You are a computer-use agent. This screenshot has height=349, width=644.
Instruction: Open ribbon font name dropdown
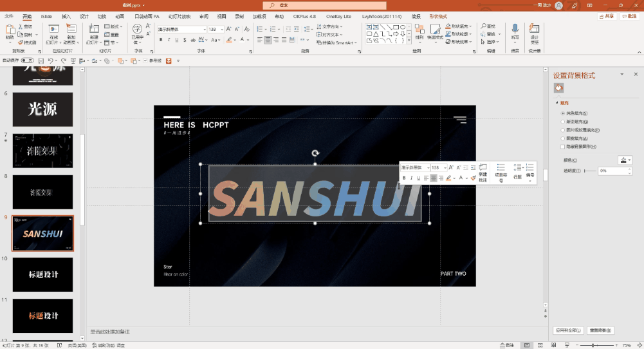[205, 30]
